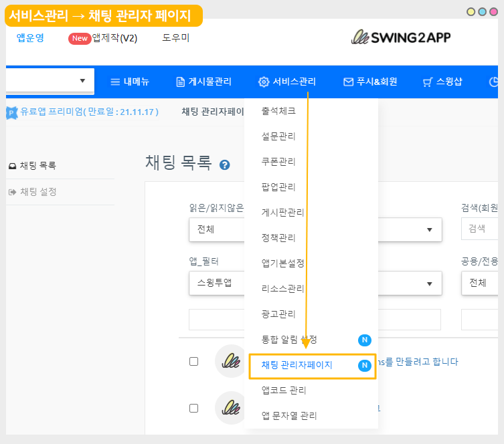The width and height of the screenshot is (504, 444).
Task: Select 채팅 관리자페이지 from the menu
Action: pyautogui.click(x=297, y=365)
